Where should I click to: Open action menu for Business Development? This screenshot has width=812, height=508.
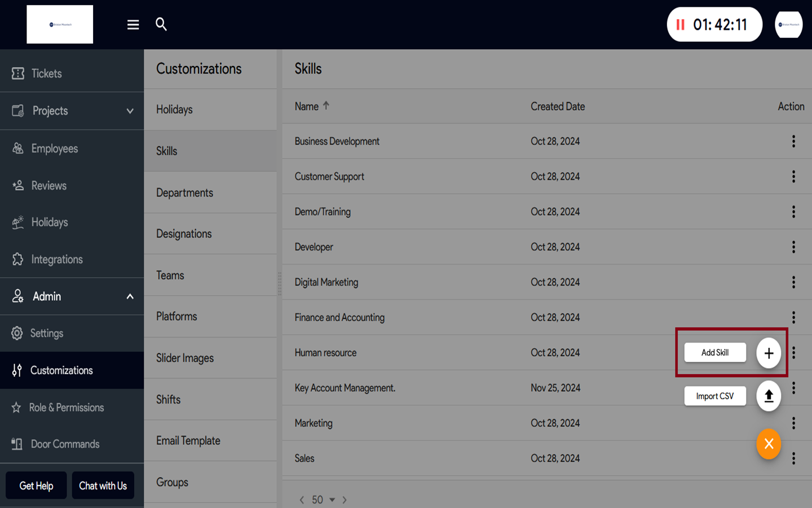793,141
